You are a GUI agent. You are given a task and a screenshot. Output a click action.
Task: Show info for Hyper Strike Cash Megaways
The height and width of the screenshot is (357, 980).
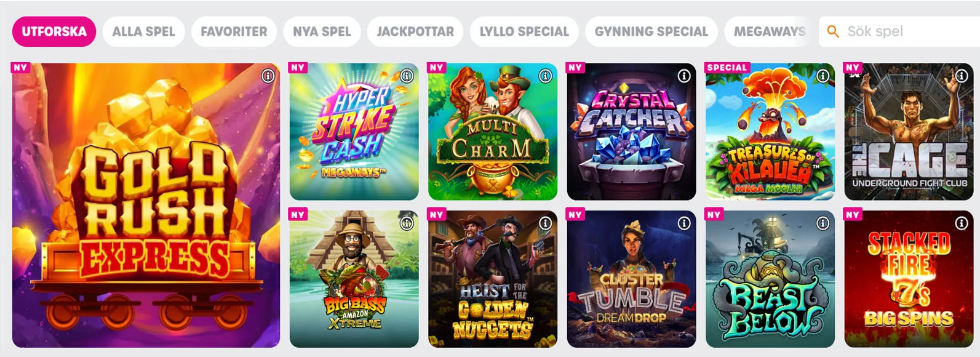[407, 76]
